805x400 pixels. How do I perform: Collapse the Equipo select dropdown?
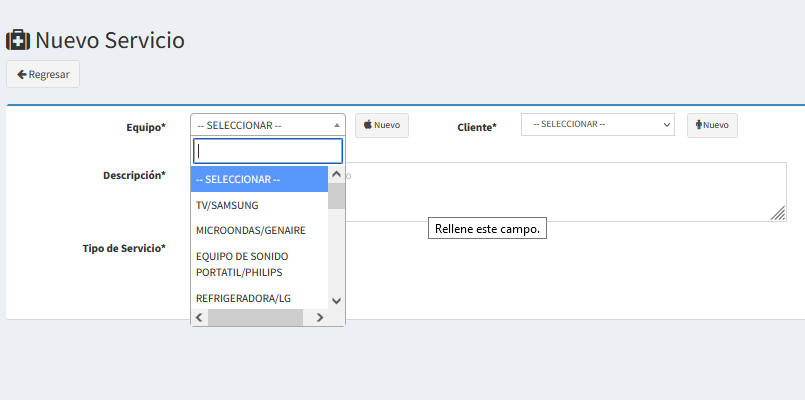[x=267, y=125]
